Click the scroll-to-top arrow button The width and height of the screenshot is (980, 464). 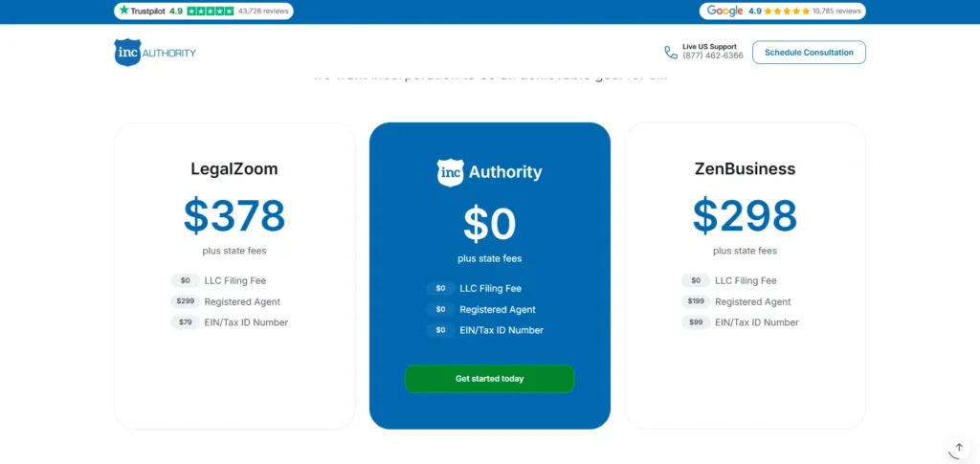tap(959, 448)
